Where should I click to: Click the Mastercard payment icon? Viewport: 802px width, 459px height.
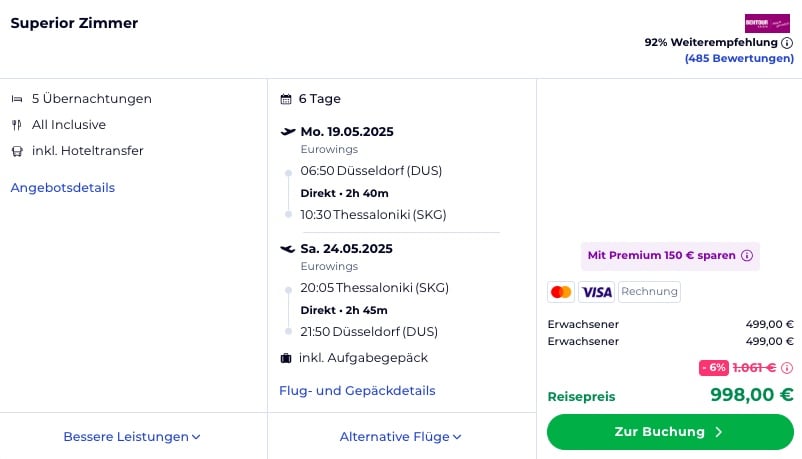[561, 292]
